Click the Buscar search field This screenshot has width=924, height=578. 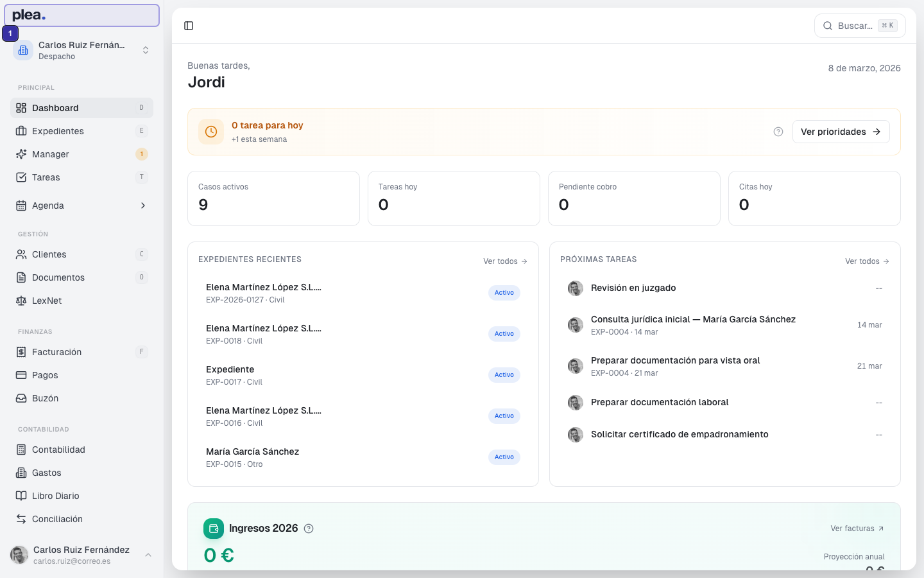point(860,26)
